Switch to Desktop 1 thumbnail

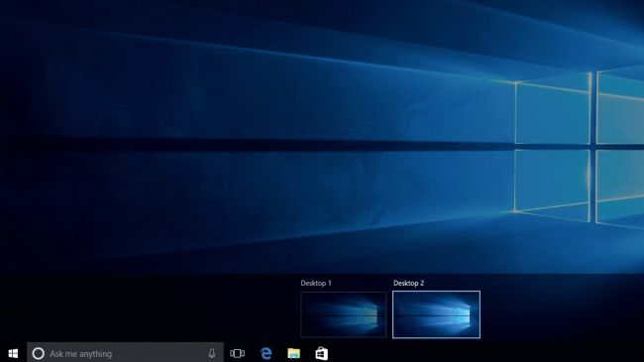(344, 314)
